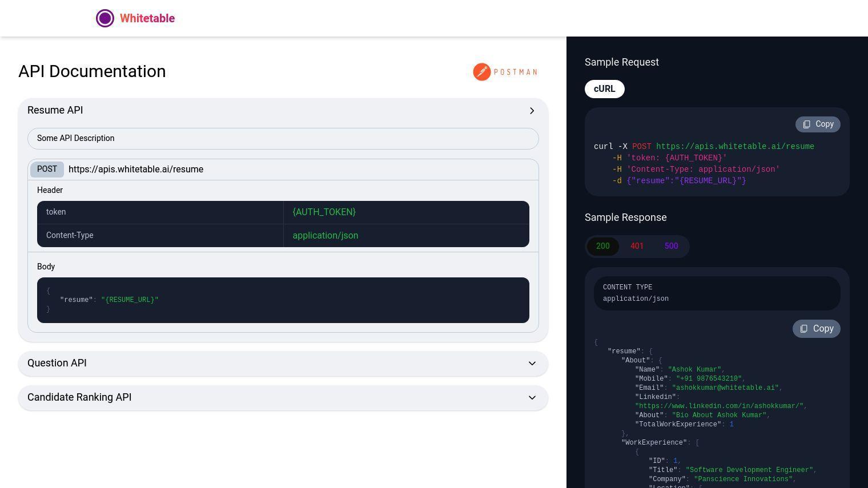This screenshot has height=488, width=868.
Task: Click the Whitetable circular logo icon
Action: coord(105,18)
